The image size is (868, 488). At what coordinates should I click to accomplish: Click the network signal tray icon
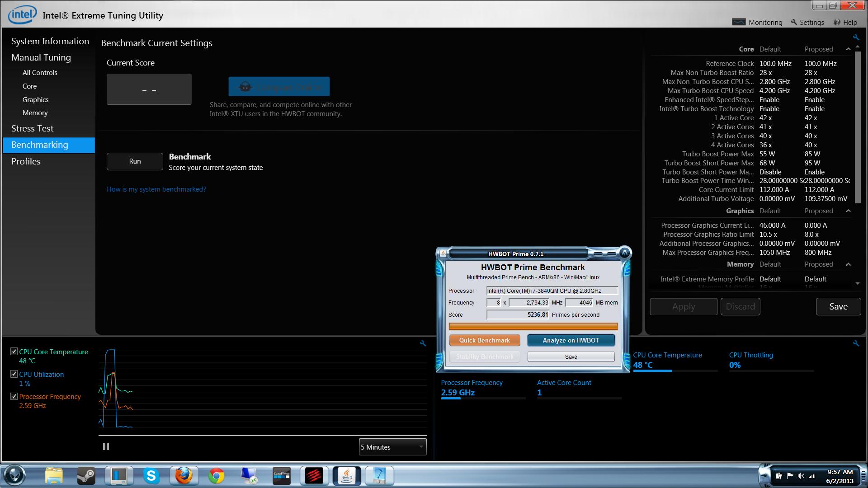[812, 476]
